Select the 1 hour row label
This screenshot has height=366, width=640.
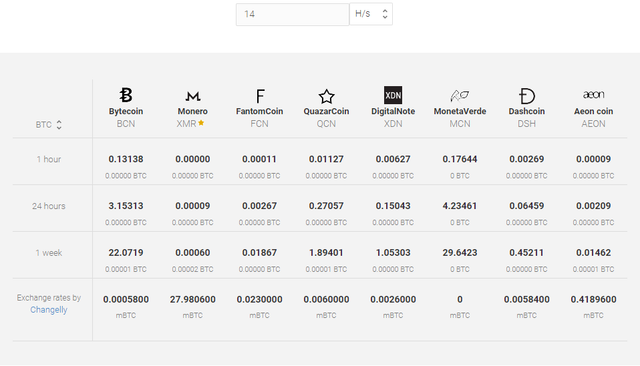pos(49,159)
